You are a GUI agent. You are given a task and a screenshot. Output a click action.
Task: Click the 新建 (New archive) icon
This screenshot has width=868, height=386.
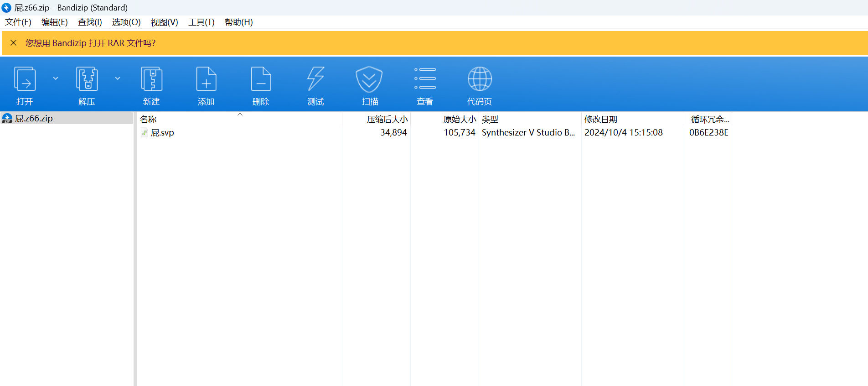pos(151,79)
